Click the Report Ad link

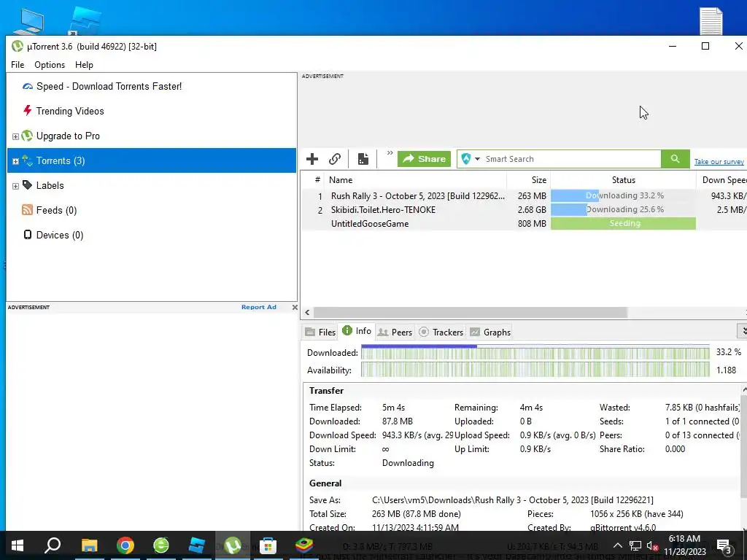pos(259,307)
